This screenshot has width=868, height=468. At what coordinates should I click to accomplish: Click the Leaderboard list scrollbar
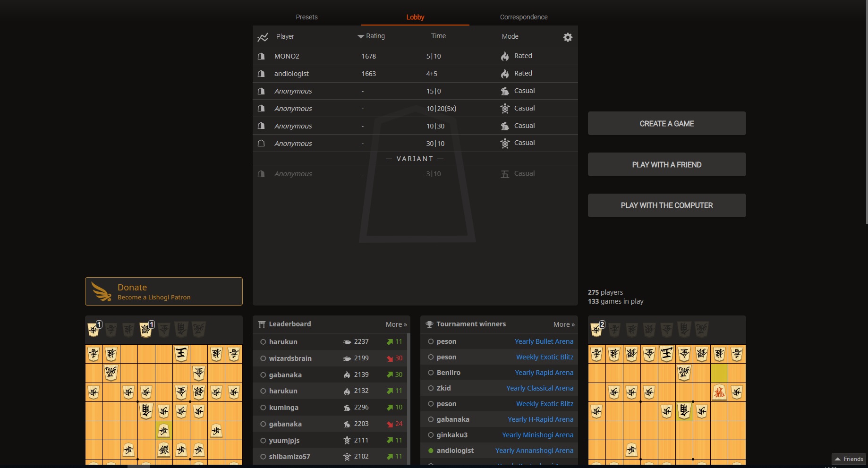click(409, 399)
